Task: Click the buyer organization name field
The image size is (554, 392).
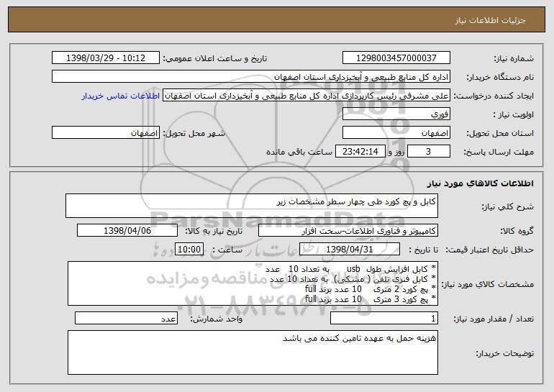Action: click(x=251, y=77)
